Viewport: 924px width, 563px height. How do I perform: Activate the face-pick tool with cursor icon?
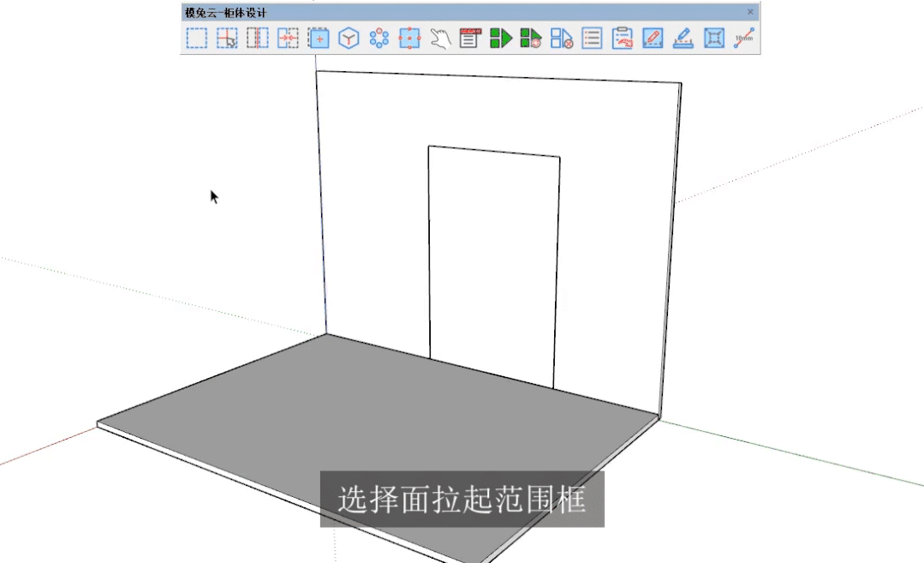[226, 38]
